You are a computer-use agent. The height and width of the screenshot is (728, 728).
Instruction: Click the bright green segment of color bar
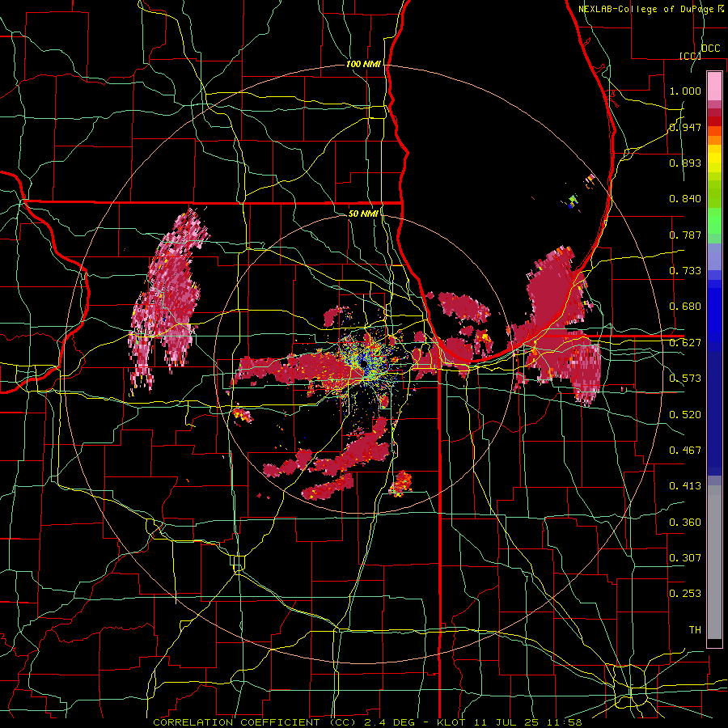(714, 221)
